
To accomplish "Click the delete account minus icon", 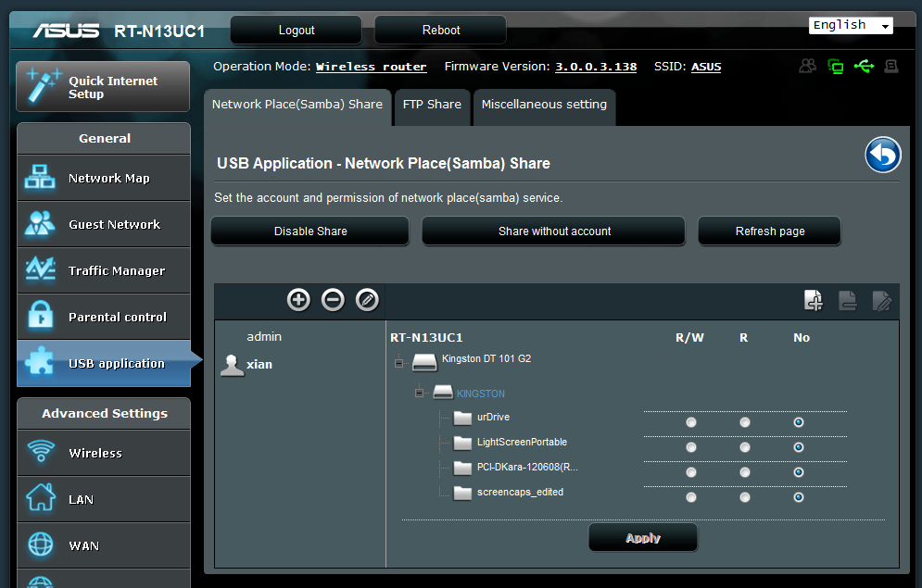I will [333, 300].
